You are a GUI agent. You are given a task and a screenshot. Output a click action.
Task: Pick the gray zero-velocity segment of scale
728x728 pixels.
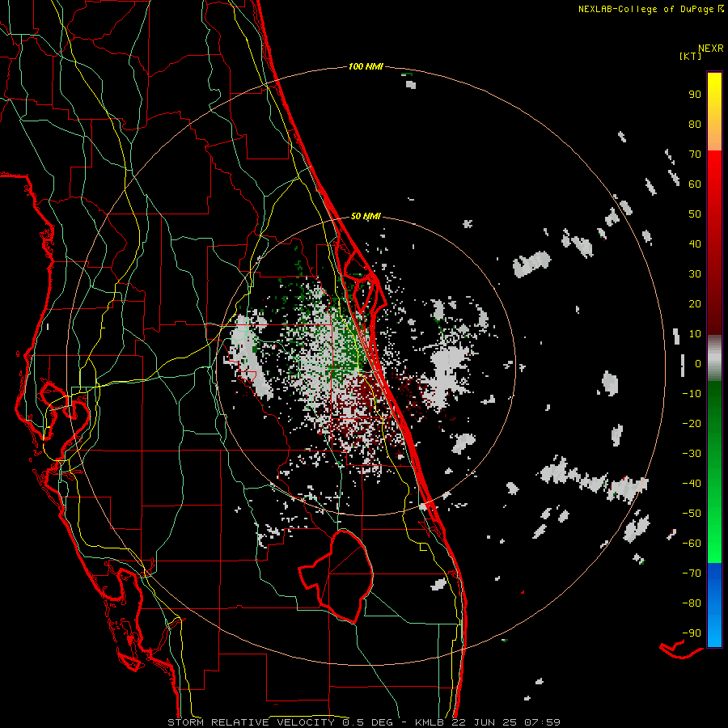click(x=714, y=358)
